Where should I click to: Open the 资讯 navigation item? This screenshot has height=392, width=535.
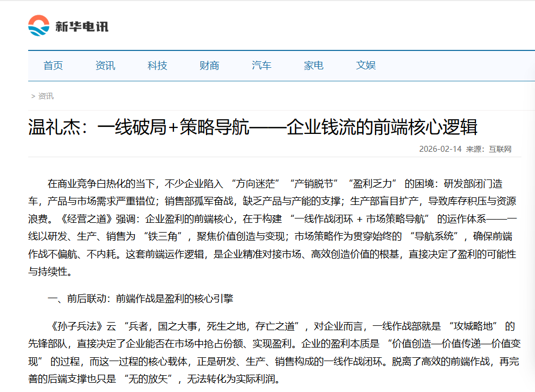pos(105,65)
